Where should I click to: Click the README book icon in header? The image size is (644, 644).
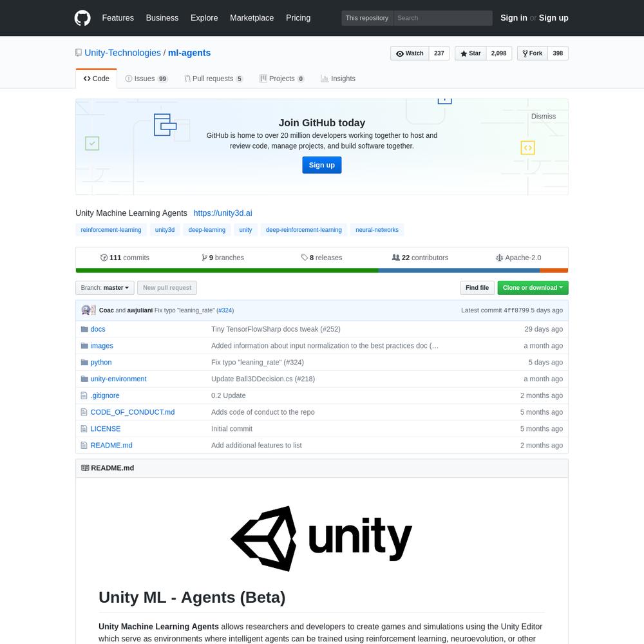click(85, 468)
